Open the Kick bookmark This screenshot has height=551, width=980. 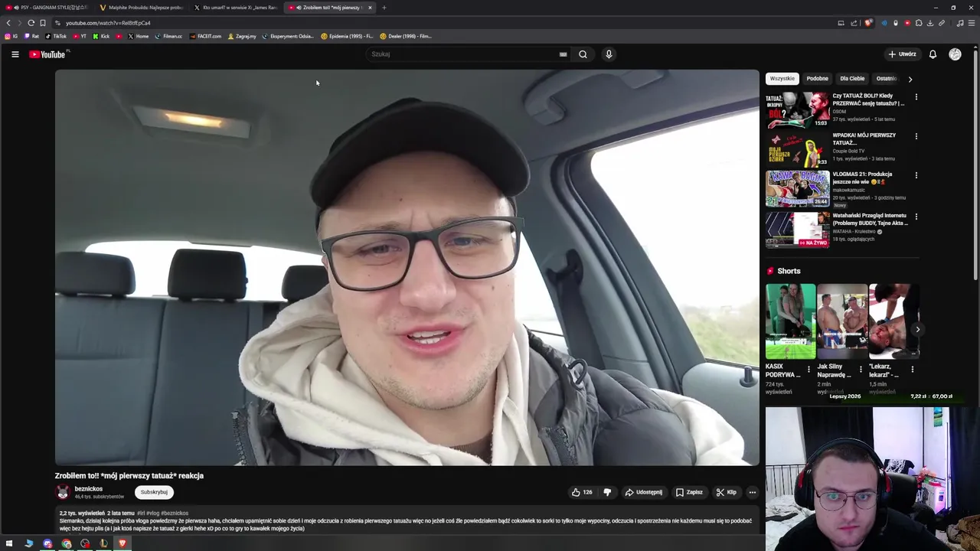101,36
